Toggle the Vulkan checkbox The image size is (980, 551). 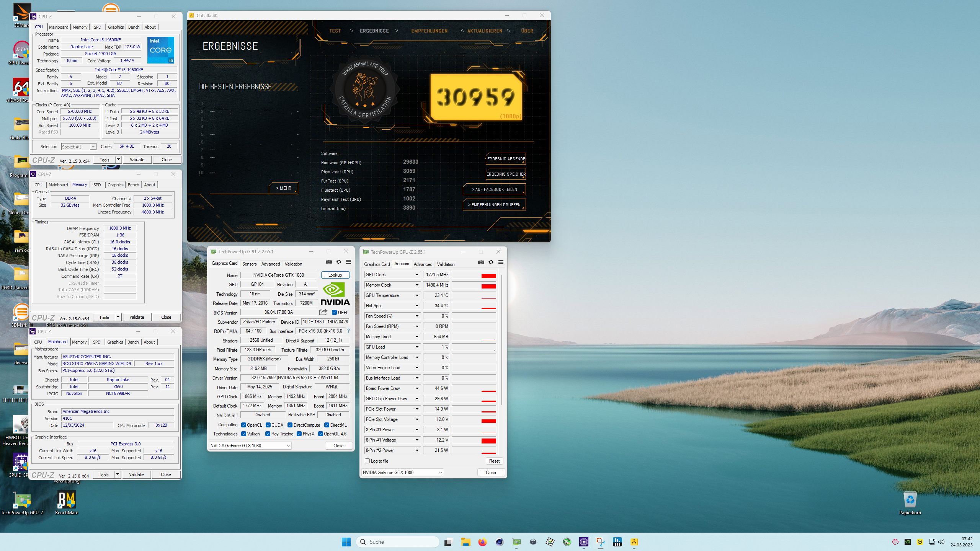243,434
